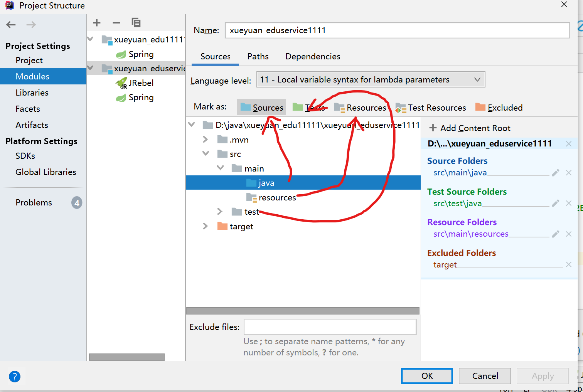
Task: Click the Exclude files input field
Action: (330, 327)
